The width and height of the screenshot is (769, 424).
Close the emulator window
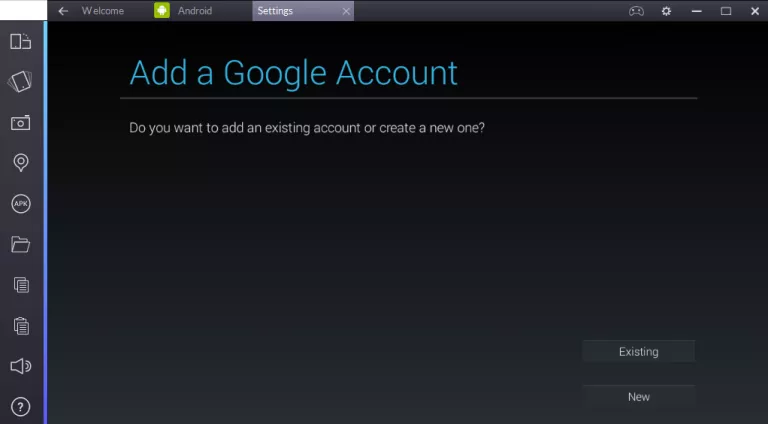tap(755, 11)
